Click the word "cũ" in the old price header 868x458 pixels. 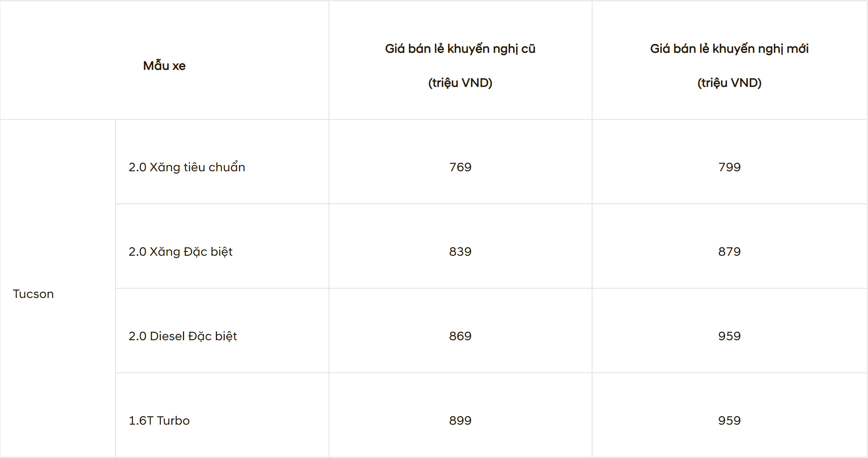coord(528,49)
